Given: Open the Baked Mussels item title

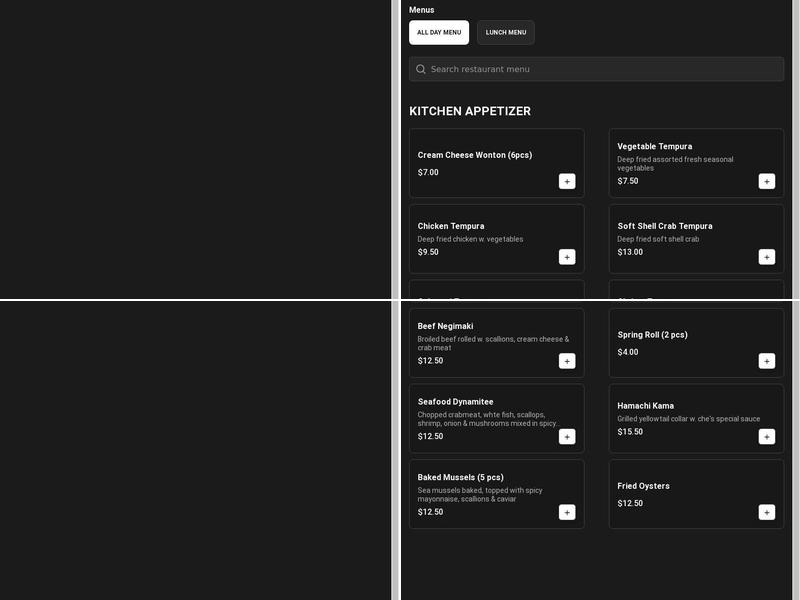Looking at the screenshot, I should (x=461, y=477).
